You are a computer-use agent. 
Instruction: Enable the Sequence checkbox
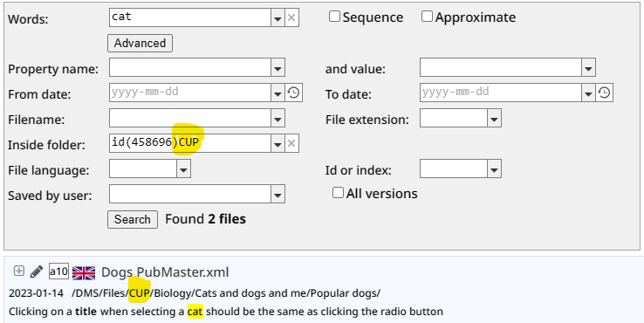[x=335, y=17]
